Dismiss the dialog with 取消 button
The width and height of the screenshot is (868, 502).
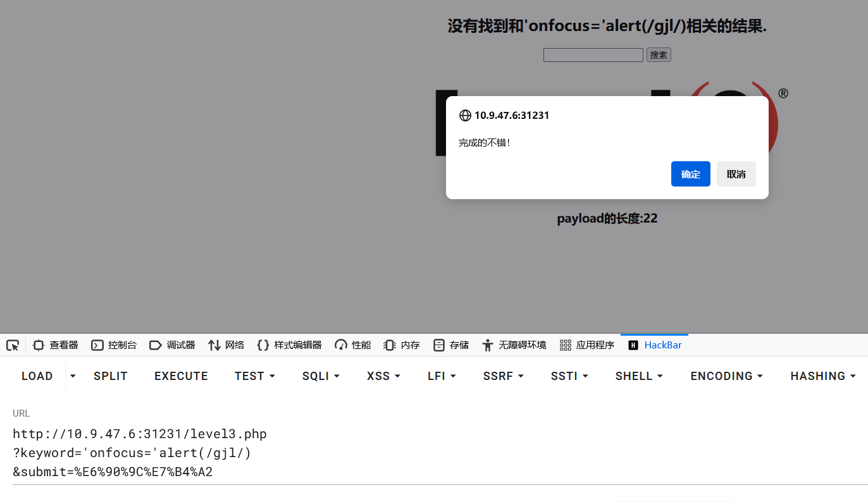736,174
